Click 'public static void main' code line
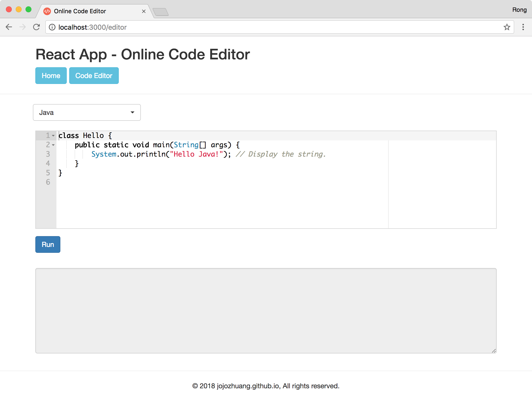This screenshot has height=404, width=532. 157,145
